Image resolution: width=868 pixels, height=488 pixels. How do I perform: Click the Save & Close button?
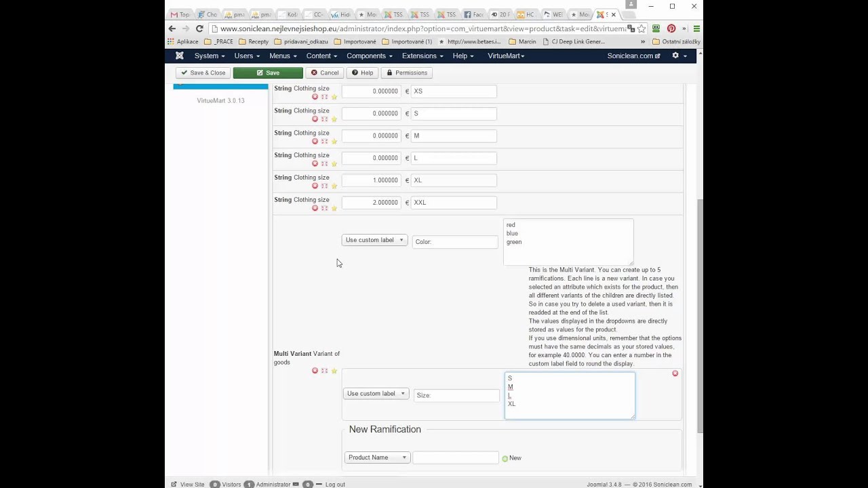pyautogui.click(x=203, y=73)
